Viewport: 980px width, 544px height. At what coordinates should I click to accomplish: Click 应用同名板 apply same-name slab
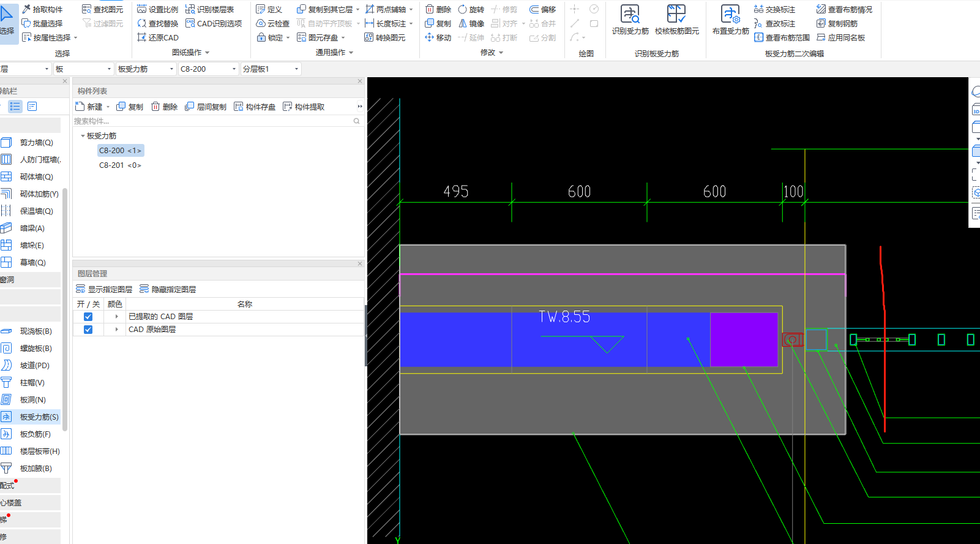click(841, 37)
